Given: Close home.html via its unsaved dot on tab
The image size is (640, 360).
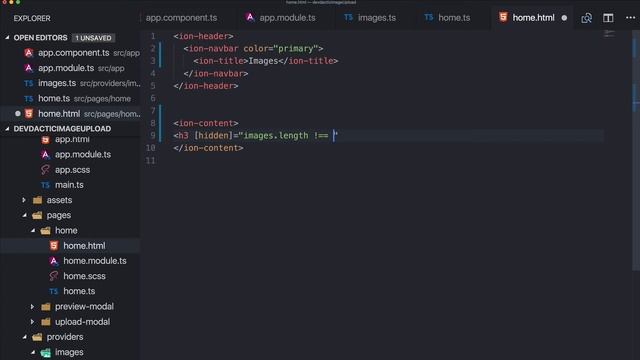Looking at the screenshot, I should point(564,18).
